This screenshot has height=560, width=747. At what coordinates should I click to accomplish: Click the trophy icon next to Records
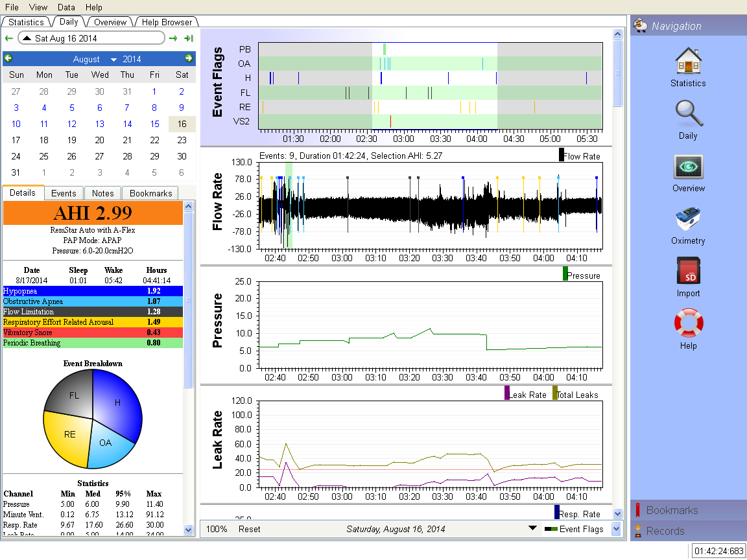tap(637, 531)
